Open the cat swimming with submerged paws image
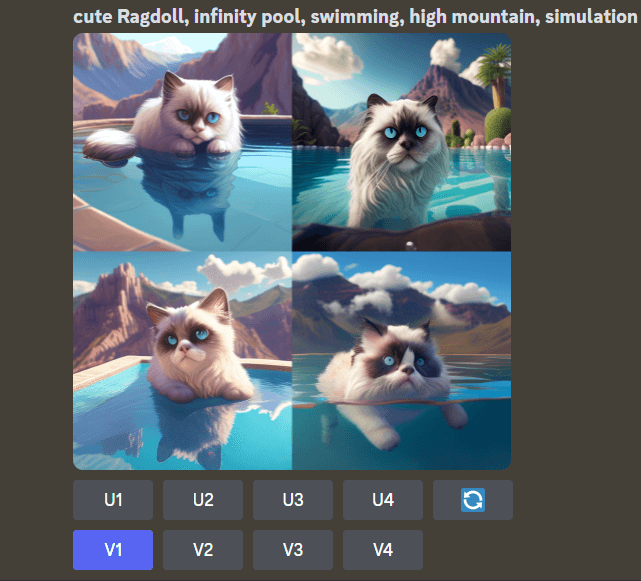Image resolution: width=641 pixels, height=581 pixels. coord(401,361)
